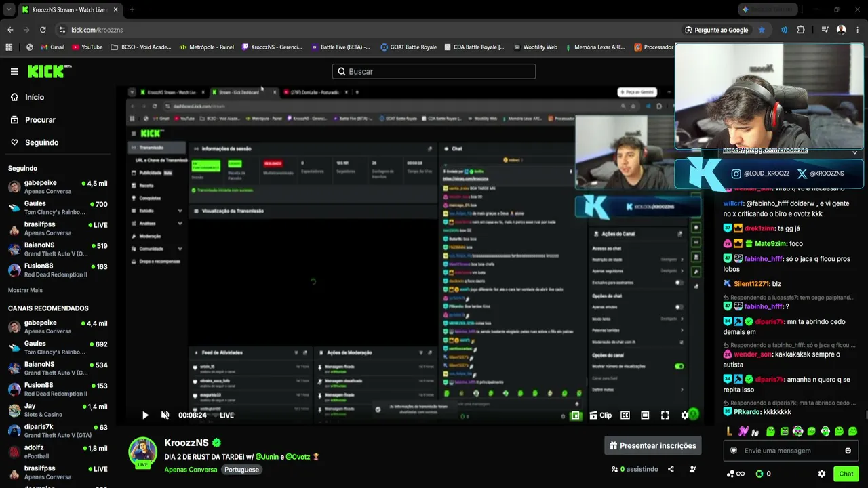Open the tab search dropdown

point(9,9)
